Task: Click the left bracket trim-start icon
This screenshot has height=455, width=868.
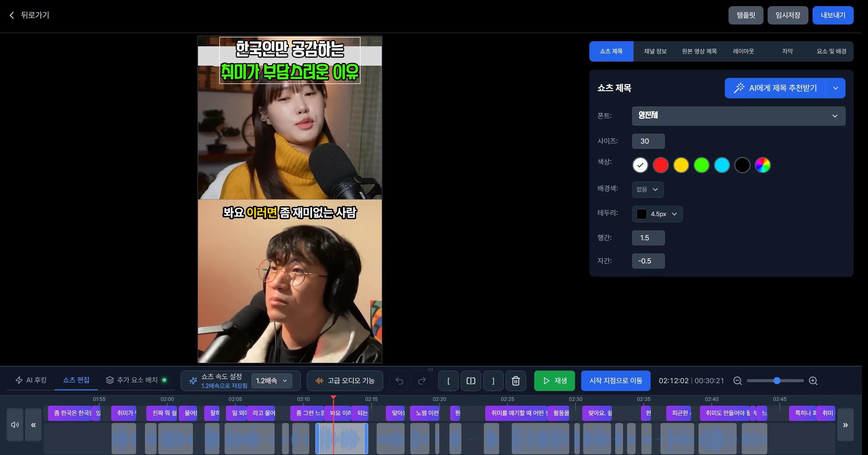Action: [x=448, y=381]
